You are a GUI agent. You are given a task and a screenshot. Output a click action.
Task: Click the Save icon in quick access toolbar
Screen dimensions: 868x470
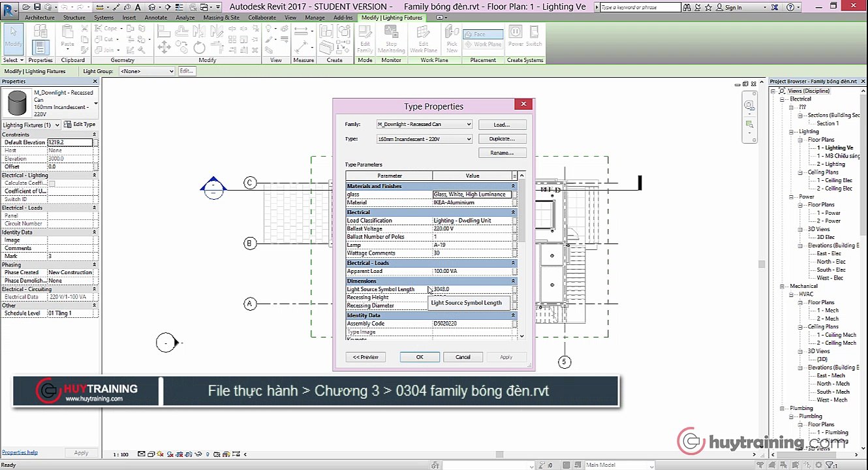click(x=38, y=7)
